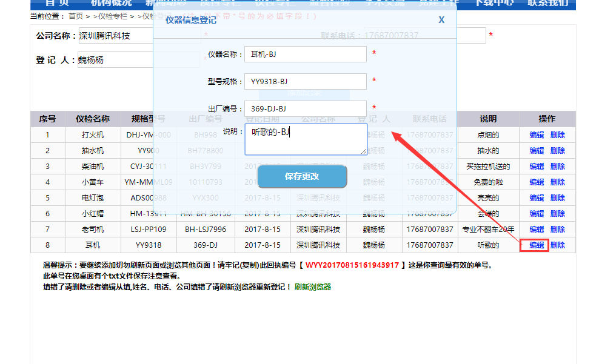599x364 pixels.
Task: Close the 仪器信息登记 dialog with X
Action: [441, 20]
